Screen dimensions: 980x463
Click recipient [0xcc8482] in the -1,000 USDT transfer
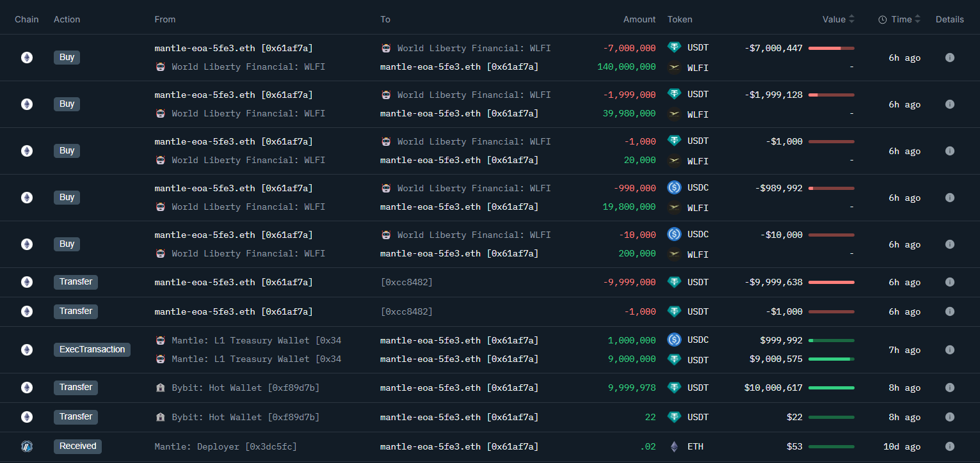(x=406, y=311)
